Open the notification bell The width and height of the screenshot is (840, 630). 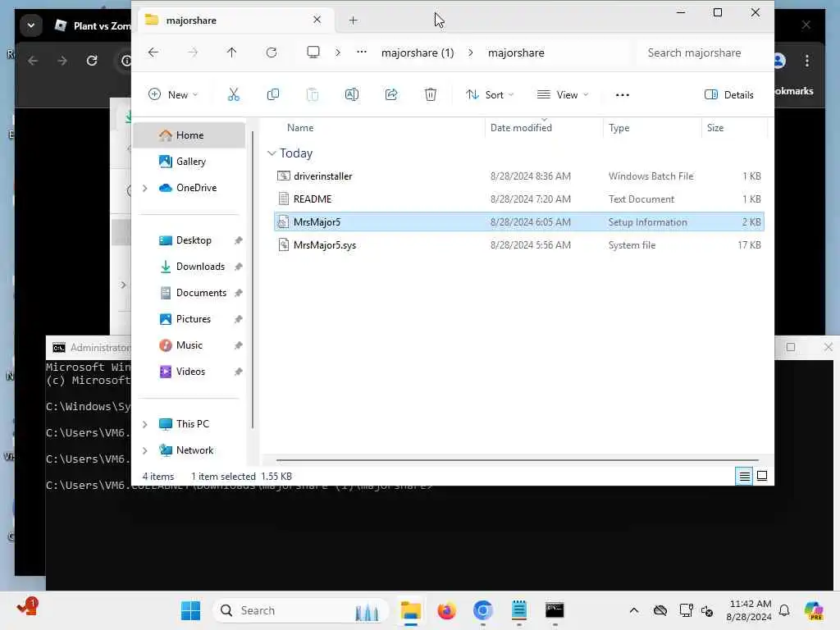point(784,610)
